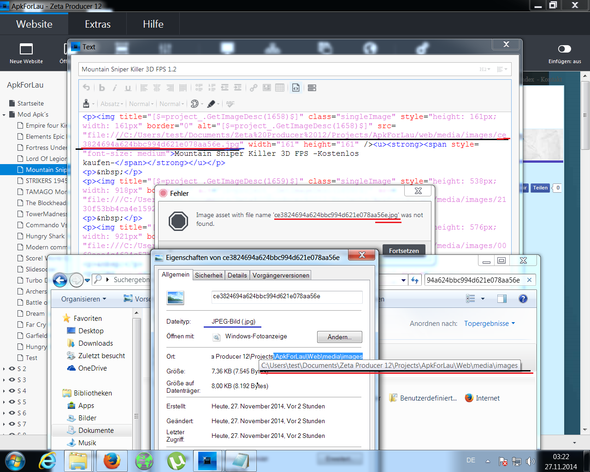Click the Internet search link
Viewport: 590px width, 472px height.
click(482, 398)
